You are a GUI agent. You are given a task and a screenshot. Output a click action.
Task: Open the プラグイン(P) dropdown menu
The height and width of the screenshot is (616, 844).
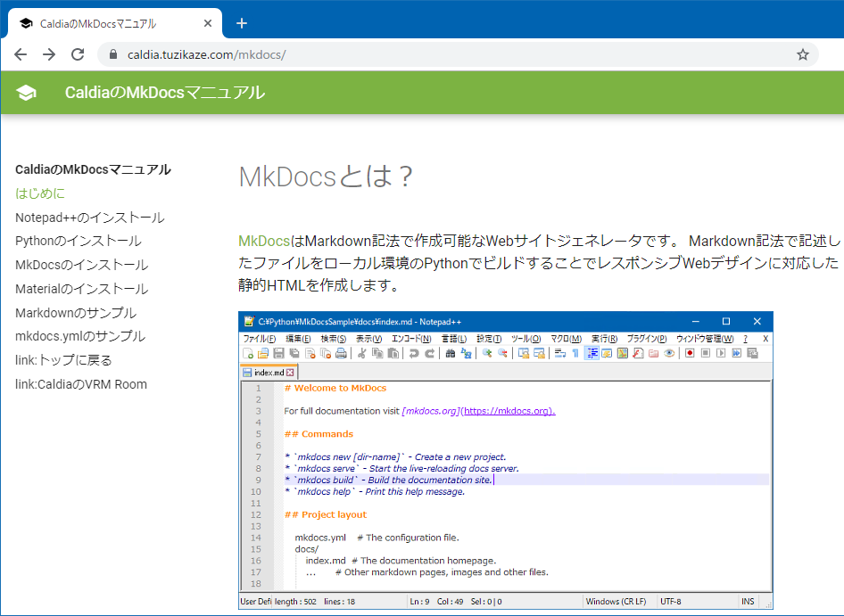(x=647, y=339)
